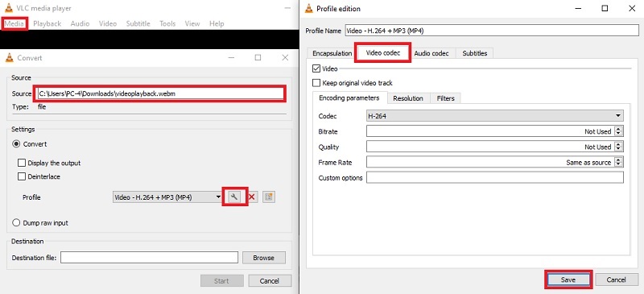Uncheck the Video checkbox
The image size is (644, 294).
tap(316, 68)
